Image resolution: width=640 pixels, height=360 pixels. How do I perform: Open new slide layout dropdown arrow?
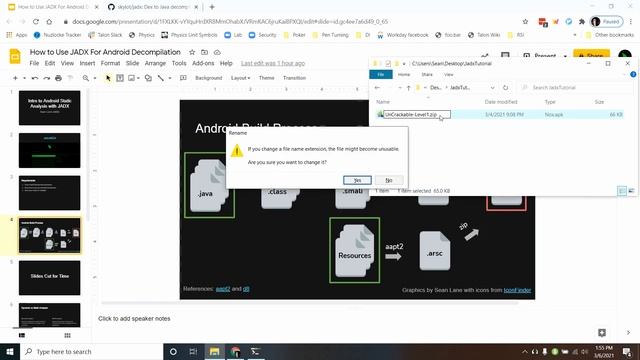coord(24,78)
